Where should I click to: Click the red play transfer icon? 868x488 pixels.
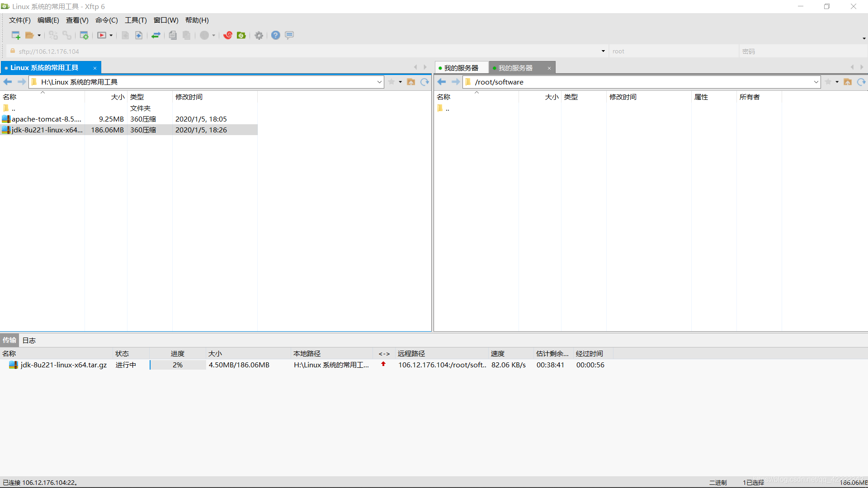coord(102,35)
